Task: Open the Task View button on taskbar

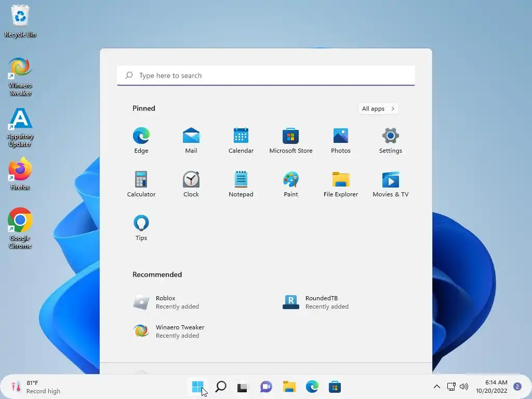Action: coord(243,387)
